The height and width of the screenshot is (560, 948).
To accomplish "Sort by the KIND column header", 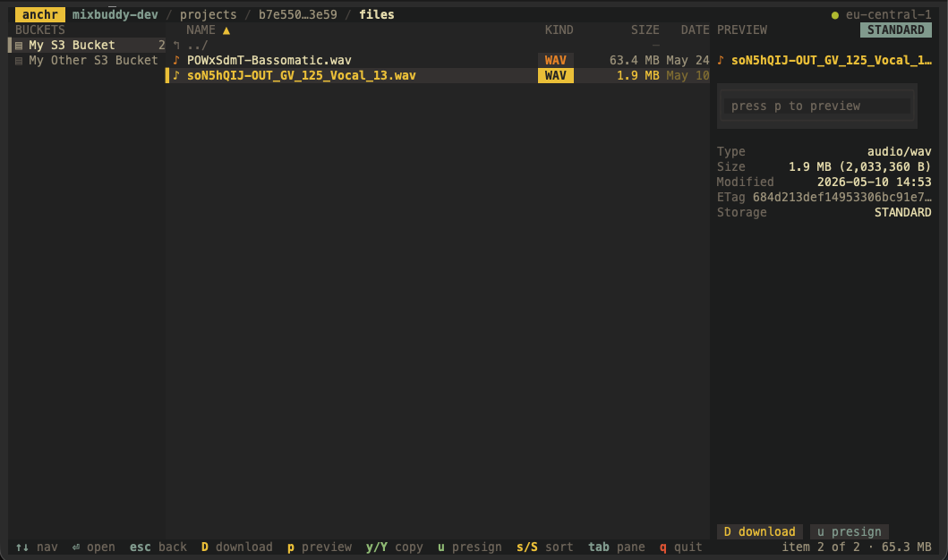I will (559, 30).
